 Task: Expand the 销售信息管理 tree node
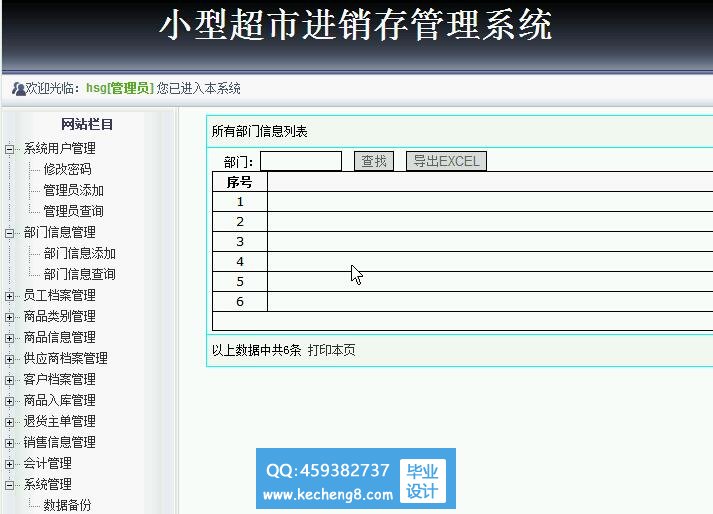coord(9,443)
